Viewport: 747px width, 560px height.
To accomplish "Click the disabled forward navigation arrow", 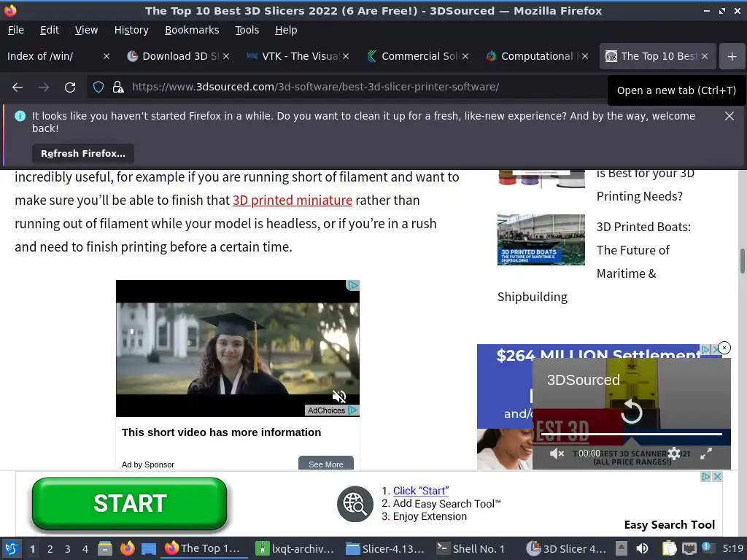I will point(44,87).
